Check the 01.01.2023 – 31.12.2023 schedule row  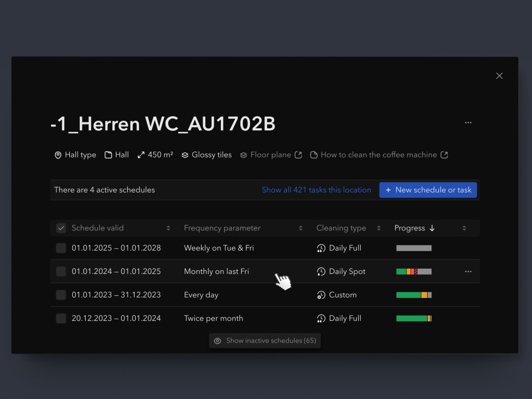(x=61, y=295)
